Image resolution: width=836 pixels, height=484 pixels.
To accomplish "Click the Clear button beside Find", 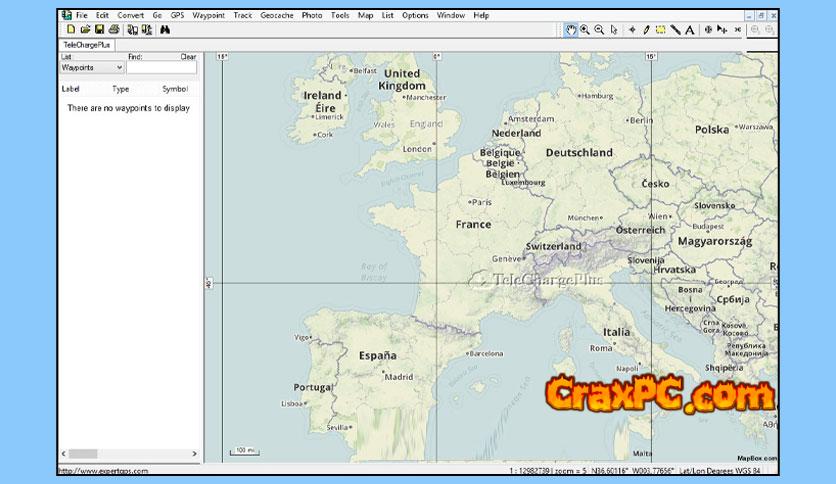I will point(188,57).
